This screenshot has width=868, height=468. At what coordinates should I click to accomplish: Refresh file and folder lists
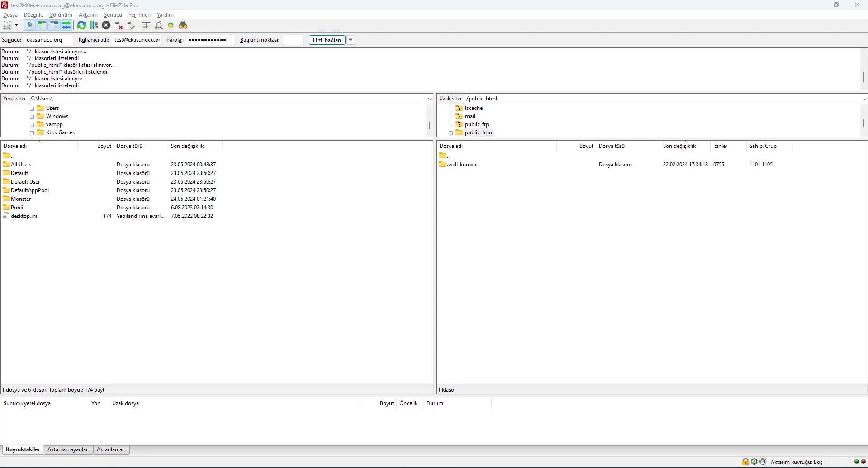click(81, 25)
